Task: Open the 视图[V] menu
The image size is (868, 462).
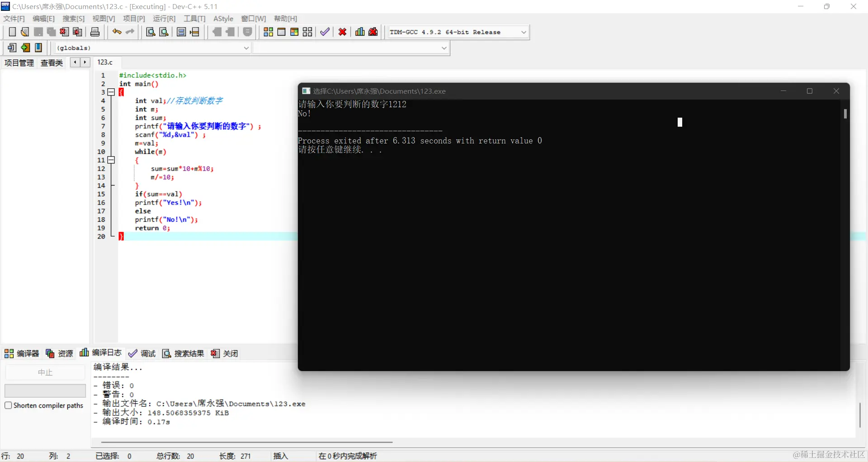Action: (104, 19)
